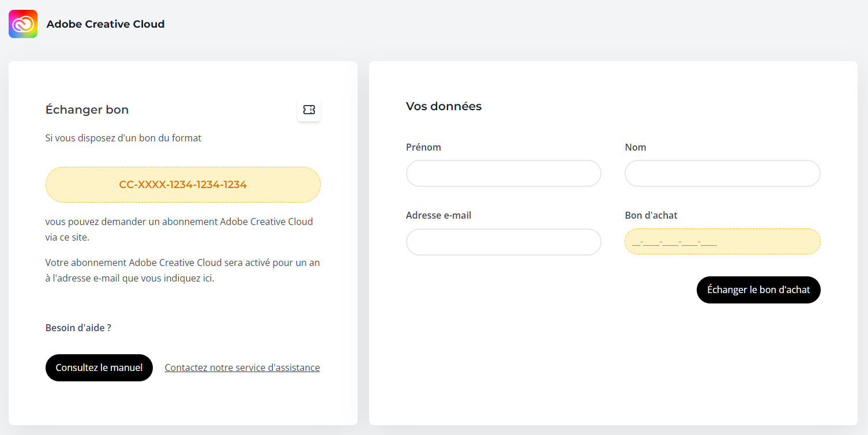Click paragraph starting 'vous pouvez demander un abonnement'
868x435 pixels.
pos(179,229)
